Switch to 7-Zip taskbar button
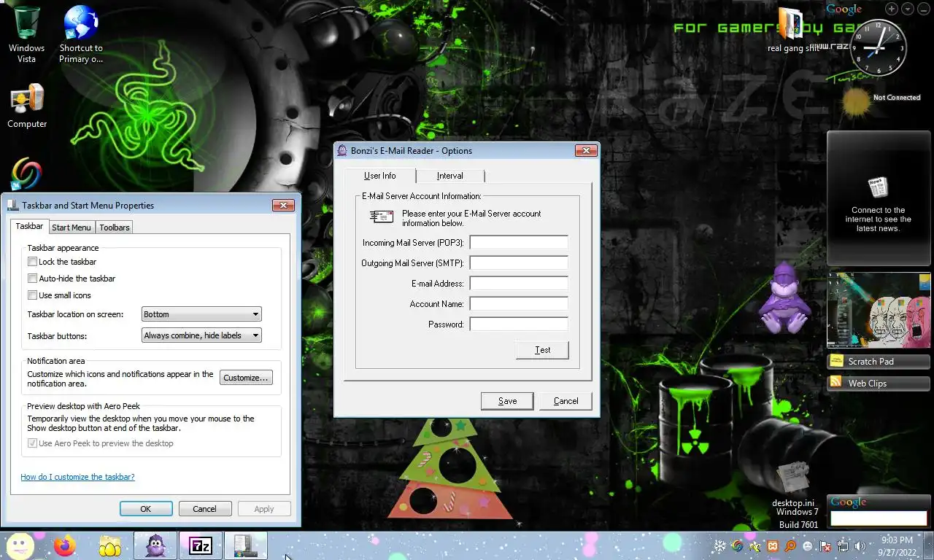Image resolution: width=934 pixels, height=560 pixels. [201, 545]
